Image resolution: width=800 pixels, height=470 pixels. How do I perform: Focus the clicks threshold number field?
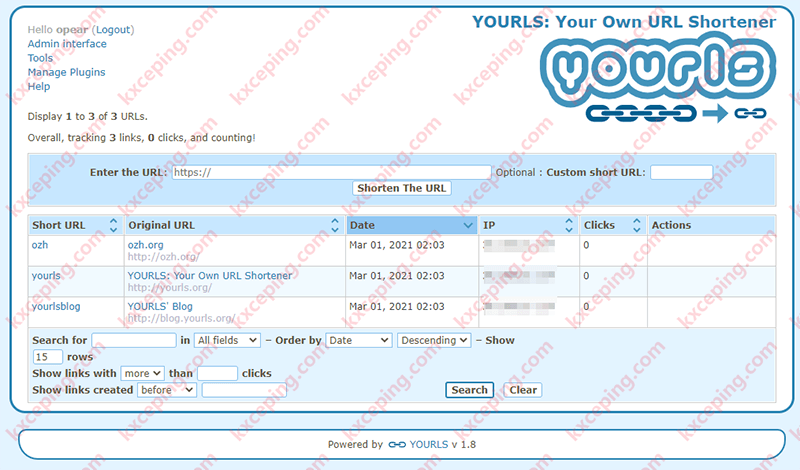(x=217, y=374)
